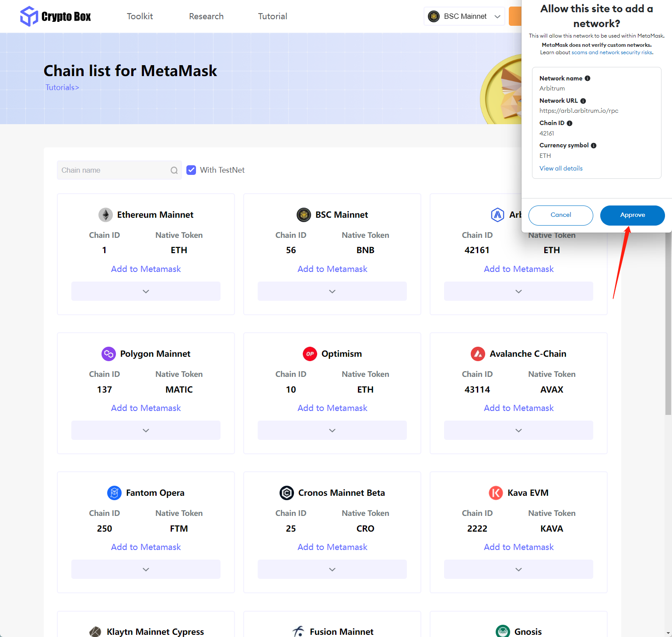Screen dimensions: 672x637
Task: Toggle the With TestNet checkbox
Action: [191, 170]
